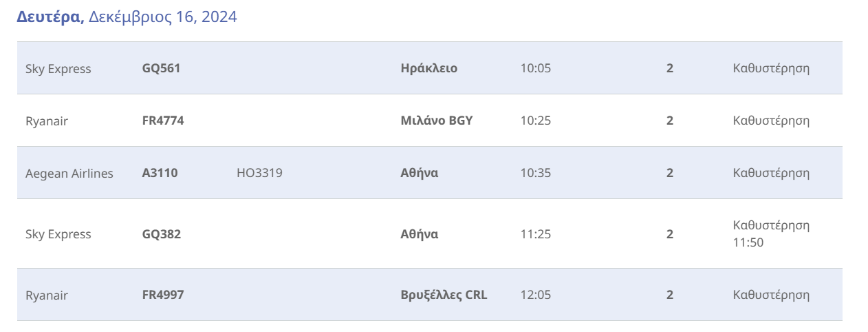Click the Καθυστέρηση status for flight FR4997
The height and width of the screenshot is (332, 868).
click(x=771, y=295)
